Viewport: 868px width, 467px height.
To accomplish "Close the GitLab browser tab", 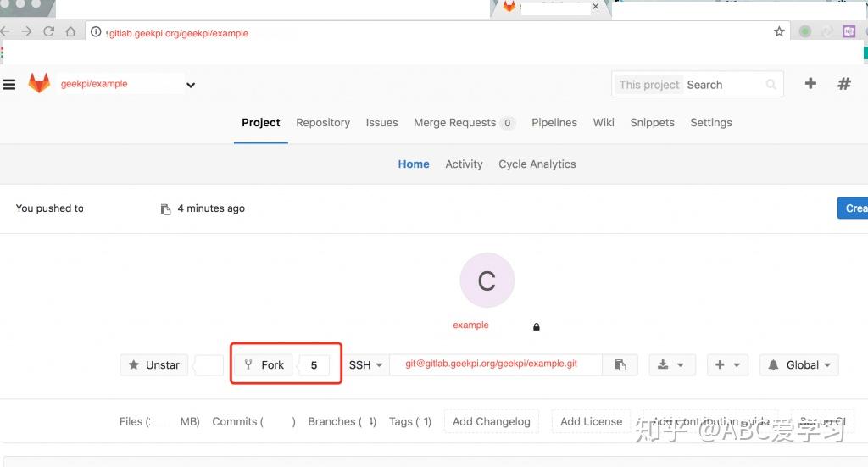I will click(596, 7).
